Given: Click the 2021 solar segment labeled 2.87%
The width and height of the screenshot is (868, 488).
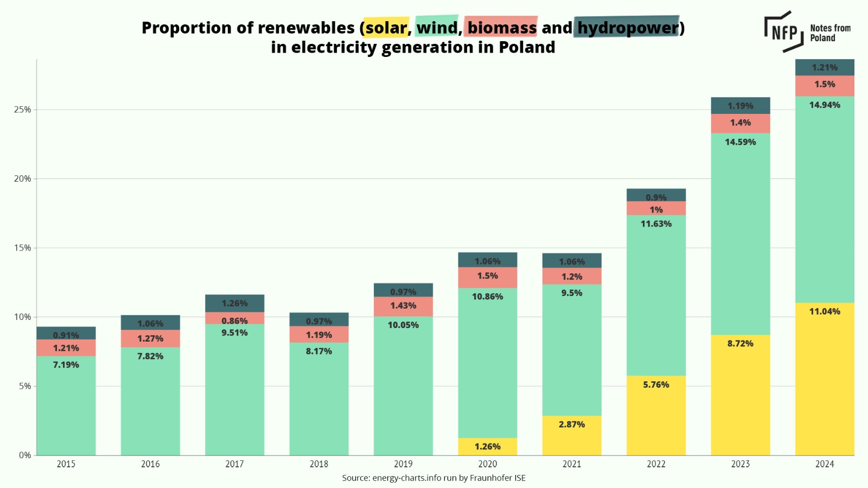Looking at the screenshot, I should pos(571,435).
